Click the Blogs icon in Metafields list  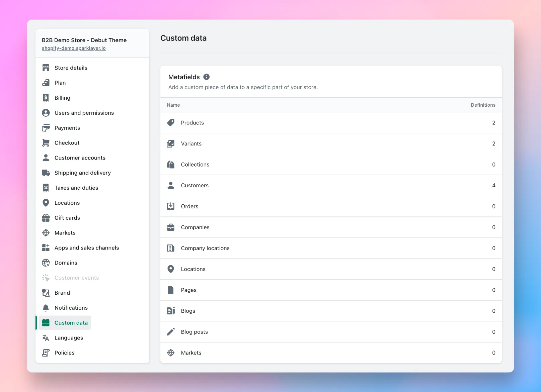171,311
